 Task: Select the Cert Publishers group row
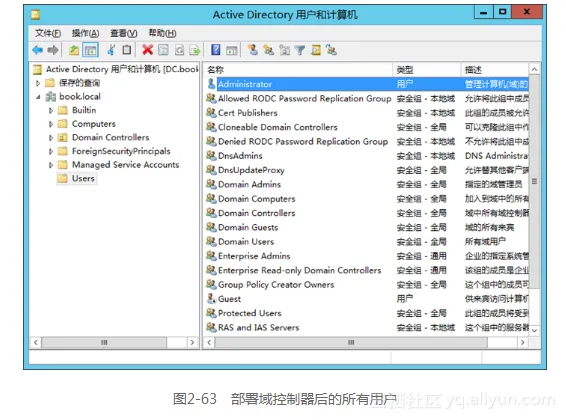pos(367,113)
